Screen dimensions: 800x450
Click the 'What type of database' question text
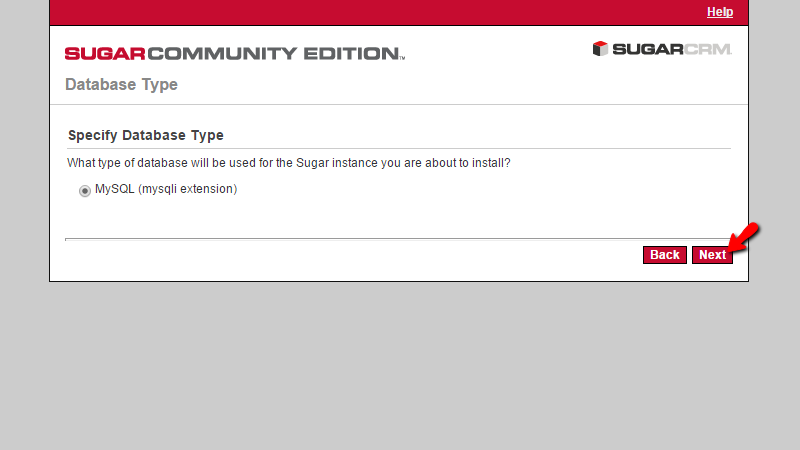[289, 163]
